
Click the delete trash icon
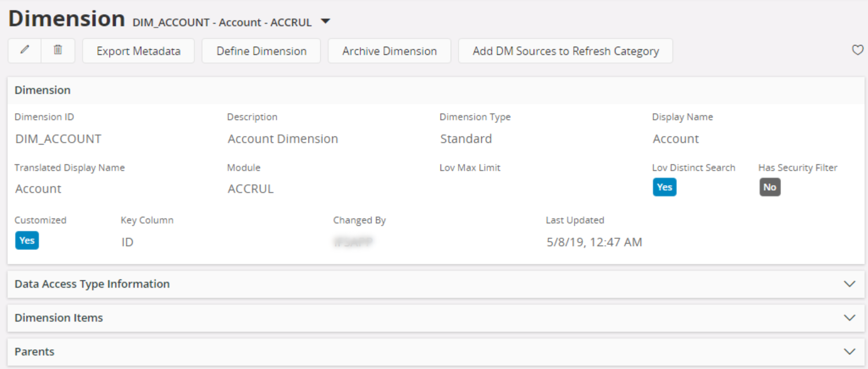tap(58, 51)
